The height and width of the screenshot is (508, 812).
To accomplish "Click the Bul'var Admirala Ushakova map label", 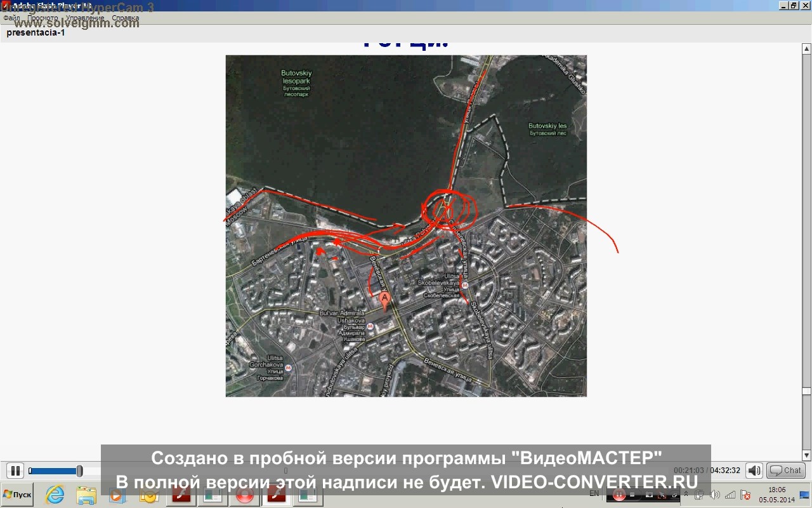I will coord(342,326).
